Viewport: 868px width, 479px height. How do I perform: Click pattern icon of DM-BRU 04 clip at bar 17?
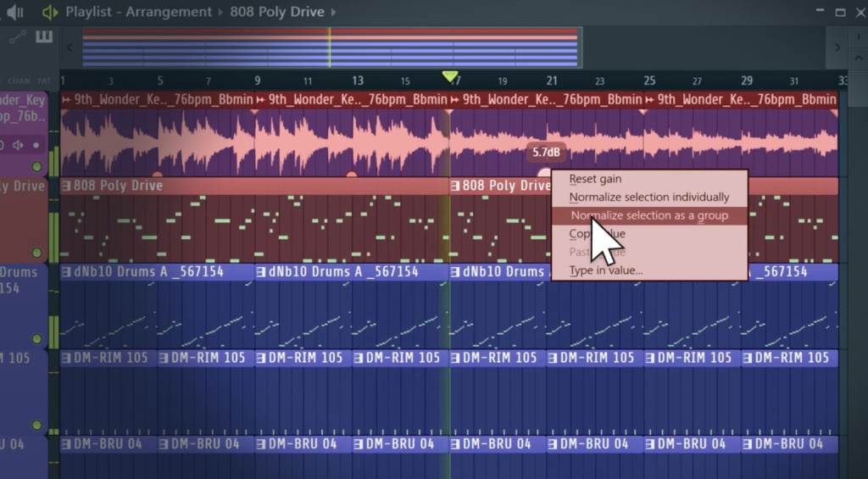tap(455, 444)
